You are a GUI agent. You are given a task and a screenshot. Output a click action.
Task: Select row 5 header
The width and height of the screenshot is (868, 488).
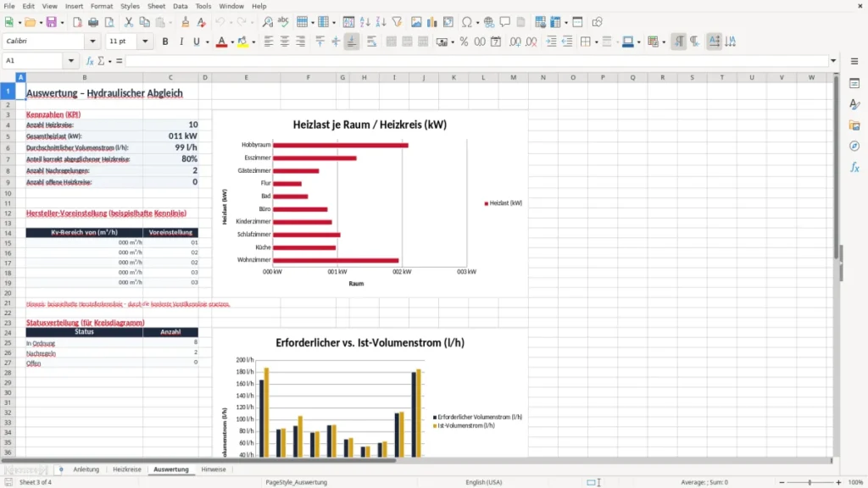click(x=8, y=136)
